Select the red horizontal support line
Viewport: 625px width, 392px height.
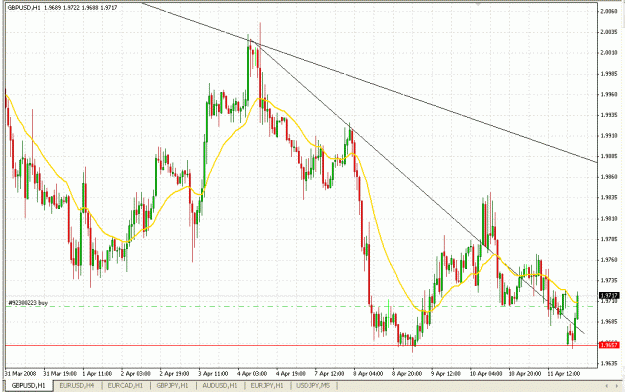point(301,346)
